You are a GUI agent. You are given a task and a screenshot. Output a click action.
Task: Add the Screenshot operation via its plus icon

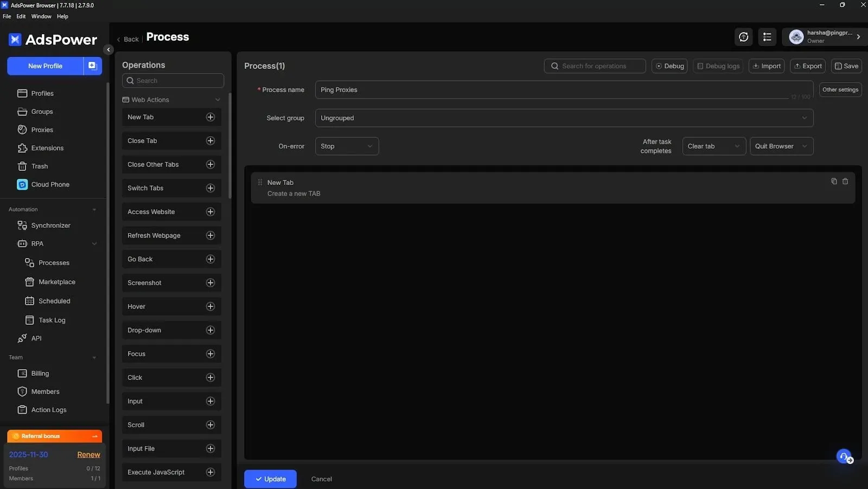click(210, 283)
